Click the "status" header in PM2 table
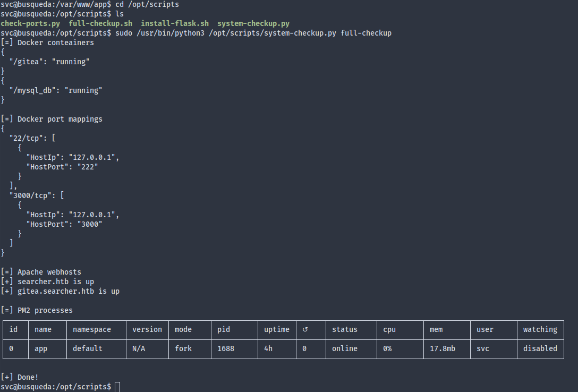 [x=345, y=329]
